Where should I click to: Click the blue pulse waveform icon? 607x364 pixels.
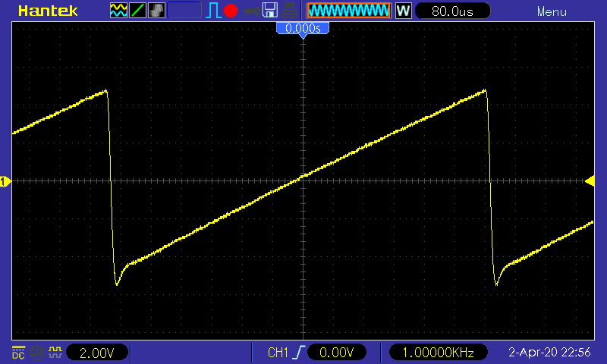(213, 11)
